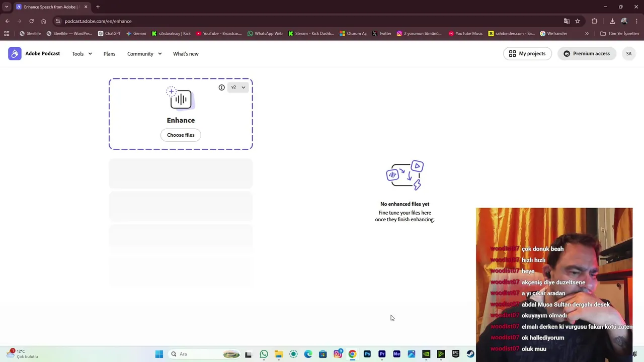Reload the page with the refresh icon
This screenshot has height=362, width=644.
pos(31,21)
